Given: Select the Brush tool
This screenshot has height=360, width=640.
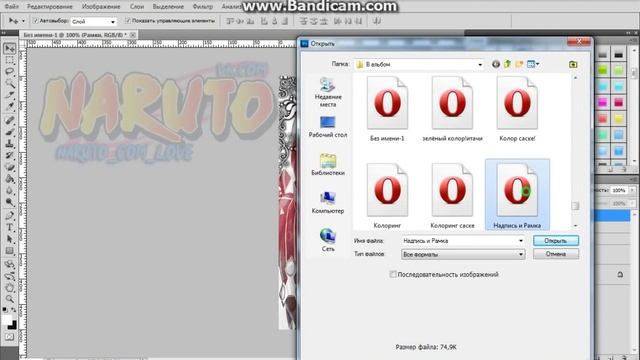Looking at the screenshot, I should pos(9,132).
